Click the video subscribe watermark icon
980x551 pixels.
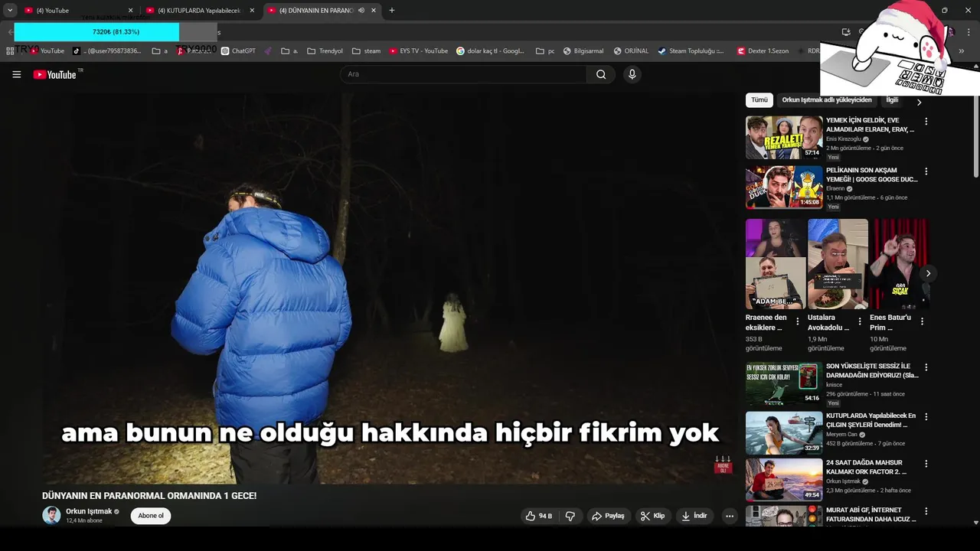tap(723, 465)
